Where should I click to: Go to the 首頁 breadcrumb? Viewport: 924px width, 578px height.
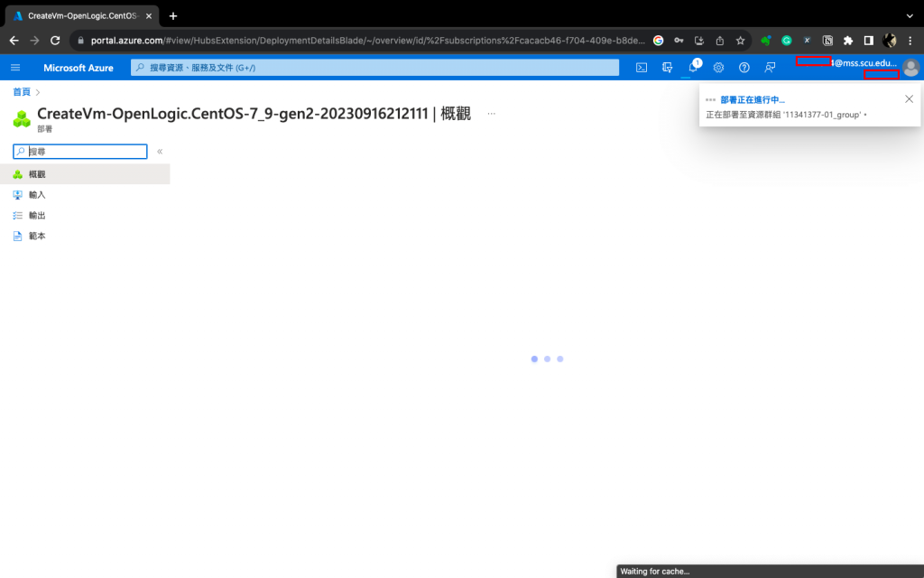22,92
